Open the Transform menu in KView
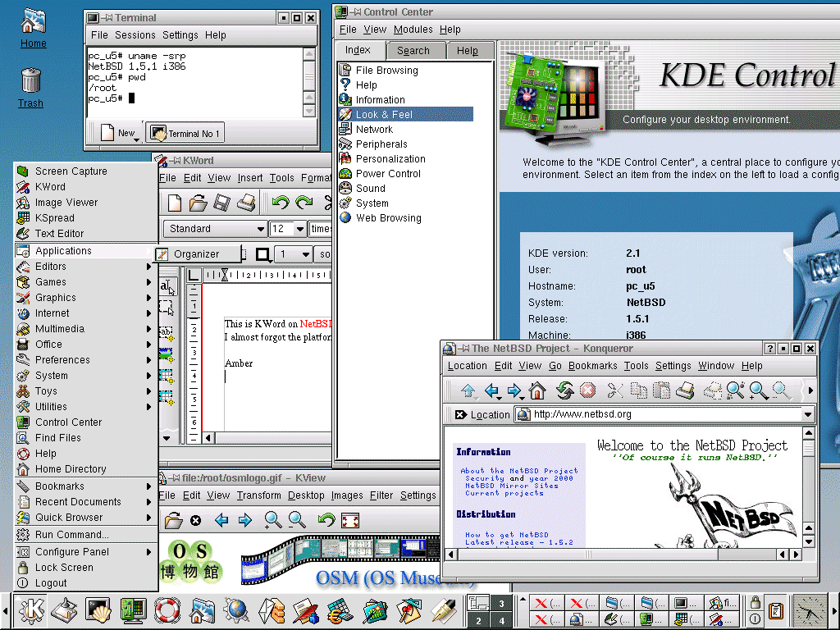 pos(258,495)
